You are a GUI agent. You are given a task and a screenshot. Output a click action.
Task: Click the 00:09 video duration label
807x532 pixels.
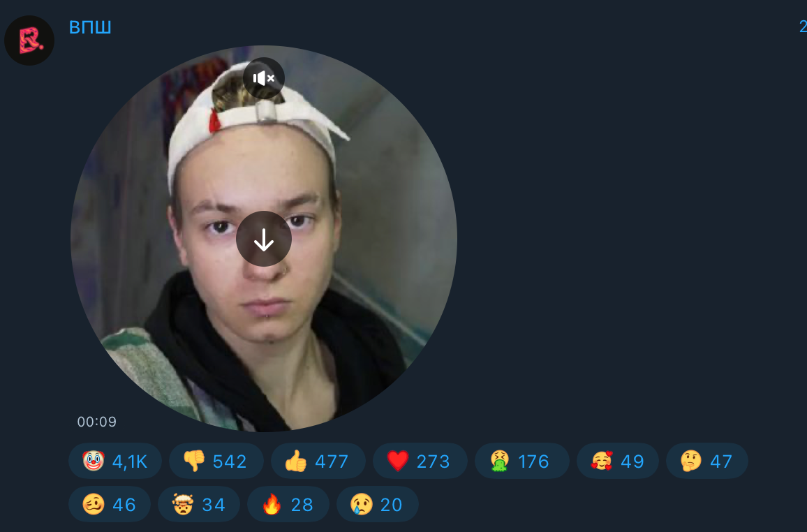[x=97, y=422]
